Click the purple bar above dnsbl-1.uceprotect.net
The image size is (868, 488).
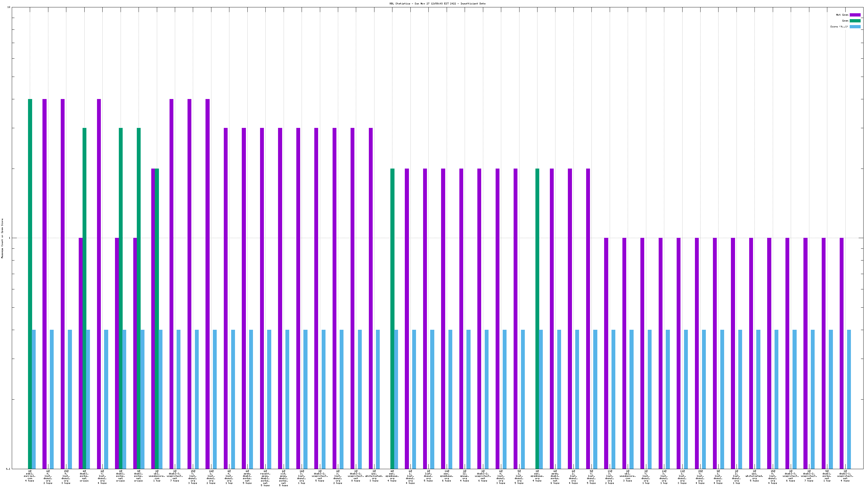842,353
